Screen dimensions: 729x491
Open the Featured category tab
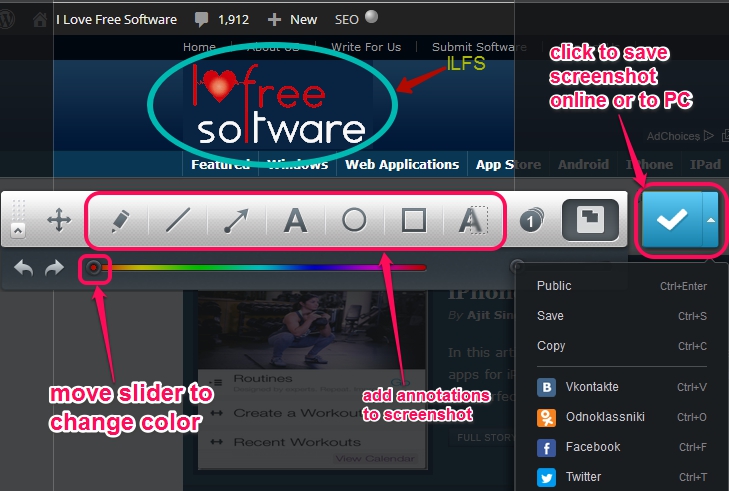[x=220, y=164]
